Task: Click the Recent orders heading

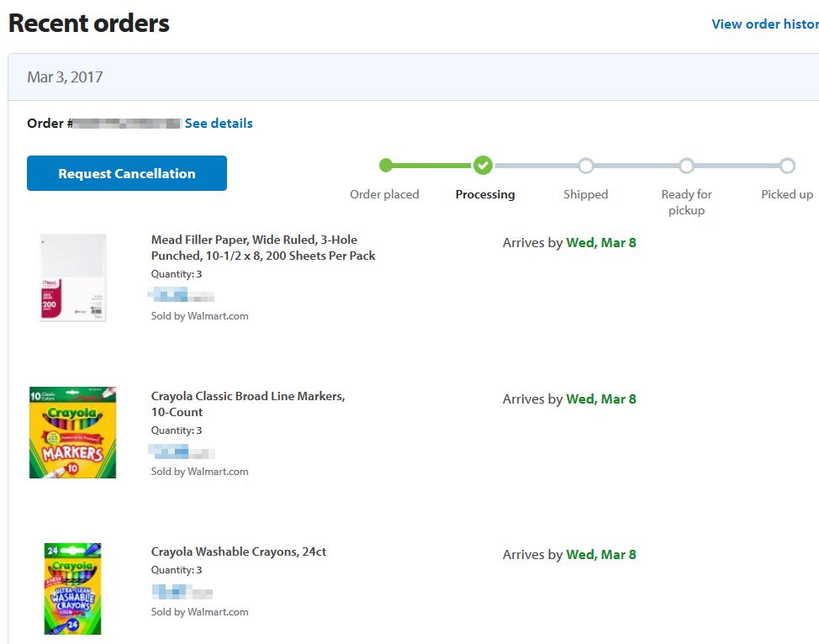Action: [x=89, y=24]
